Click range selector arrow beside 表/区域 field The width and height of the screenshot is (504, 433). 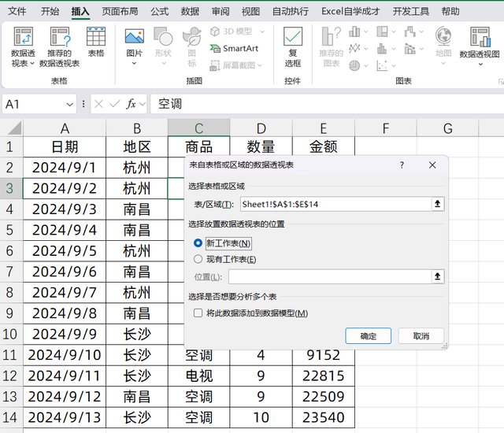click(x=438, y=204)
